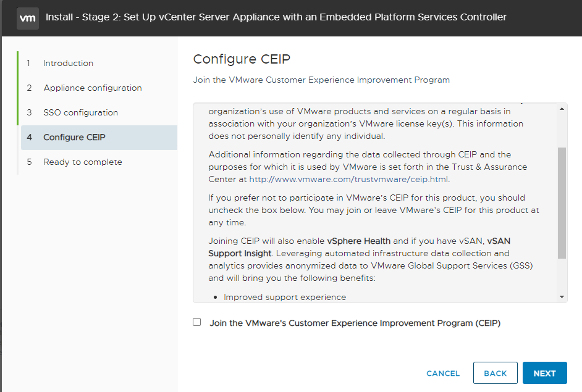Click the 'vSphere Health' bold text
The image size is (582, 392).
click(x=358, y=241)
